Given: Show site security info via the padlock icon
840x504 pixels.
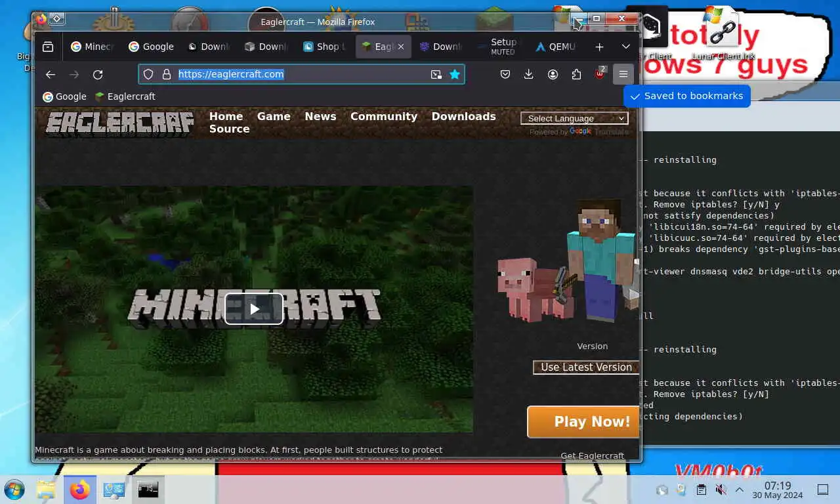Looking at the screenshot, I should [x=166, y=74].
